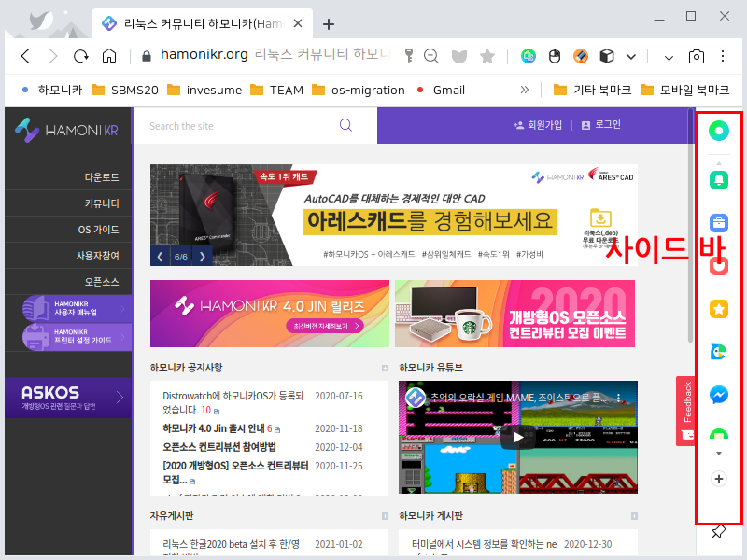
Task: Go to the next banner slide
Action: (202, 256)
